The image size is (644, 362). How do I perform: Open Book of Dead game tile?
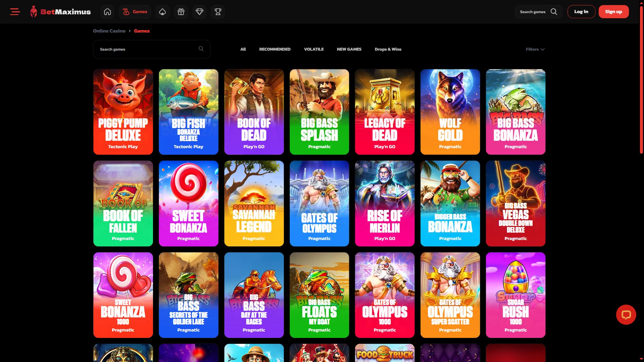coord(254,112)
